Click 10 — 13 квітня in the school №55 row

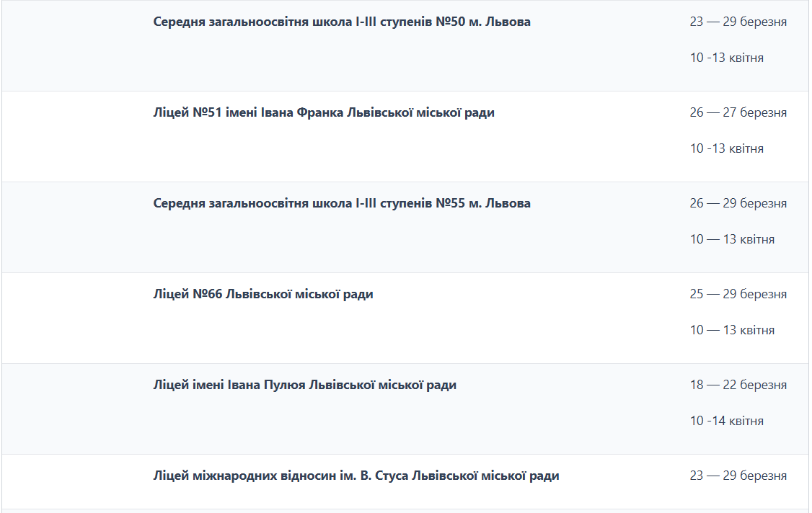(x=732, y=239)
